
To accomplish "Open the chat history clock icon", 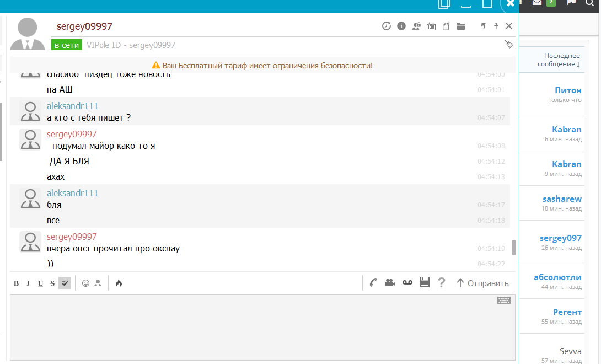I will [387, 26].
